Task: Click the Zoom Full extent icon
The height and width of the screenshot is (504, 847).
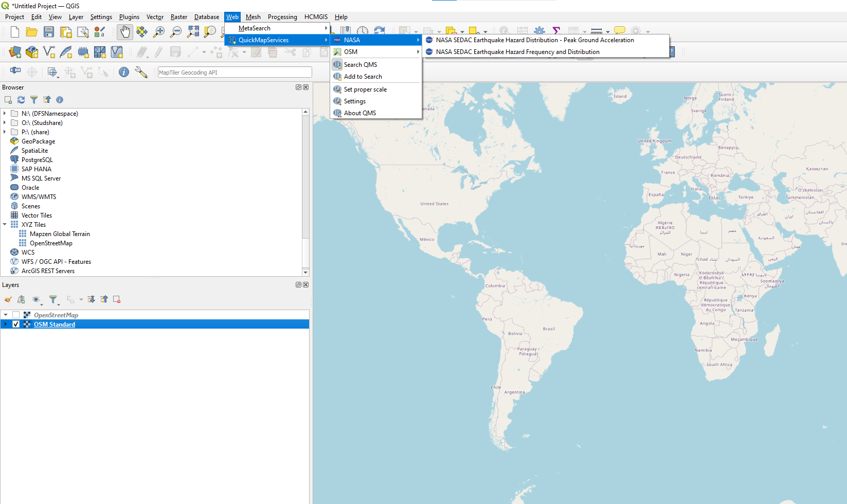Action: 193,32
